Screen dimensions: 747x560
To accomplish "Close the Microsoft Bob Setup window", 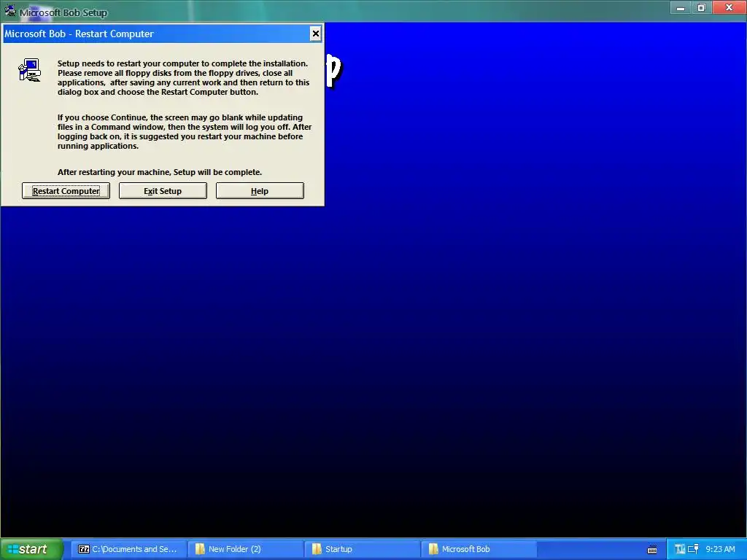I will (x=729, y=8).
